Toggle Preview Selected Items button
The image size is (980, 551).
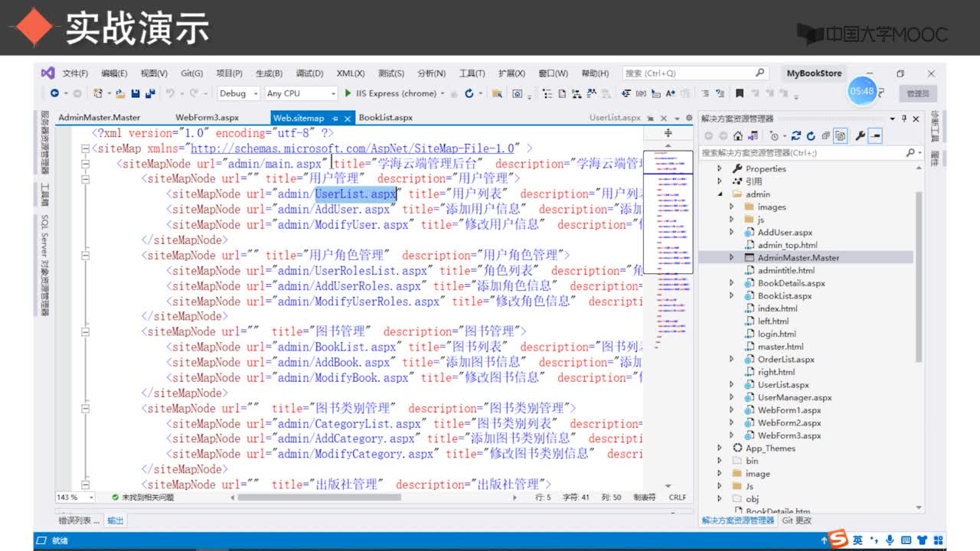point(875,136)
